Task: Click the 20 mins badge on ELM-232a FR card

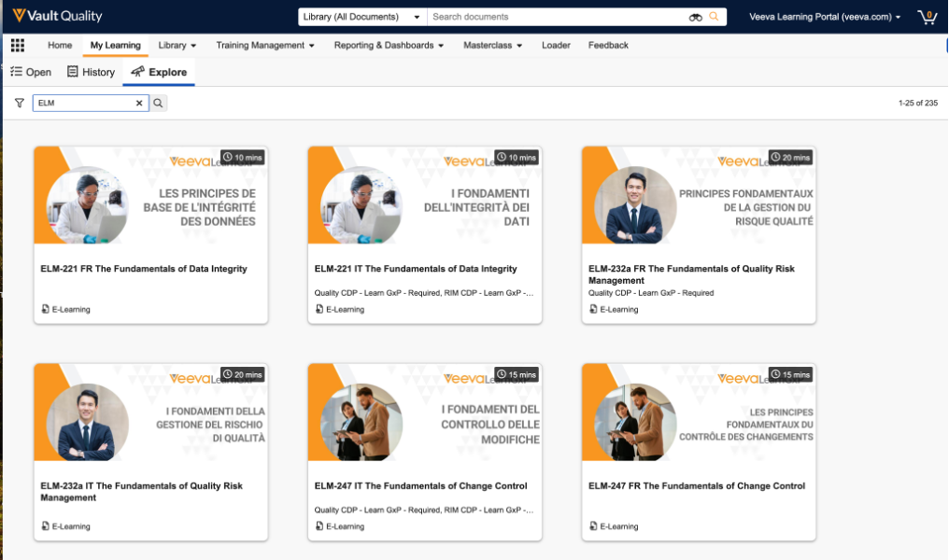Action: [x=790, y=157]
